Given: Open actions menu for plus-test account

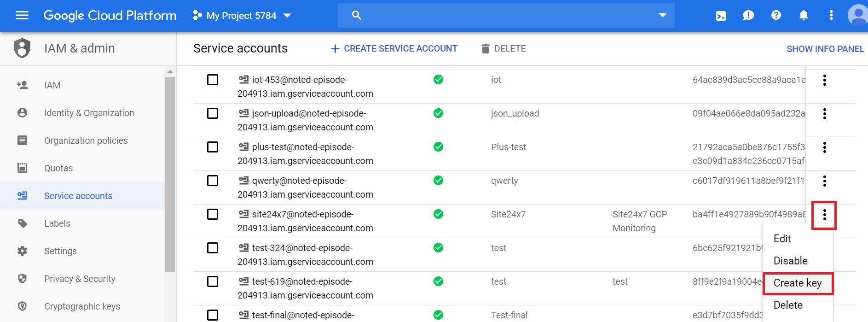Looking at the screenshot, I should coord(824,147).
